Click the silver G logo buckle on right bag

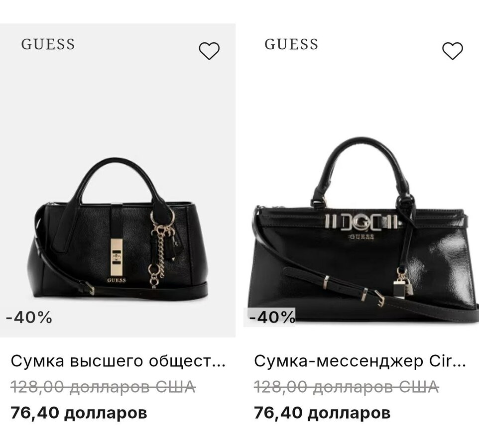(x=361, y=223)
